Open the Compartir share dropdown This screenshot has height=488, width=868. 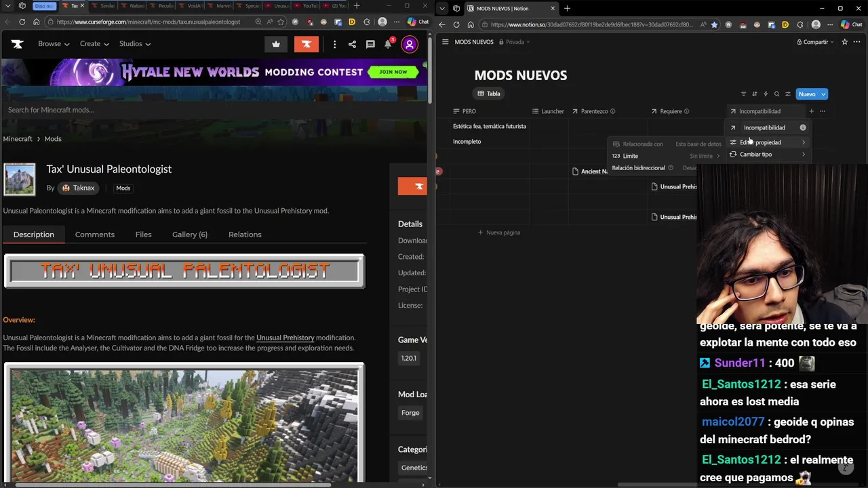[x=816, y=42]
